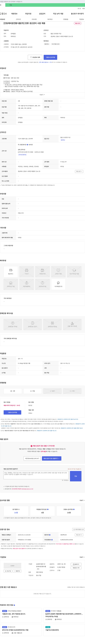The height and width of the screenshot is (644, 85).
Task: Click the 서류 screening method box
Action: point(13,391)
